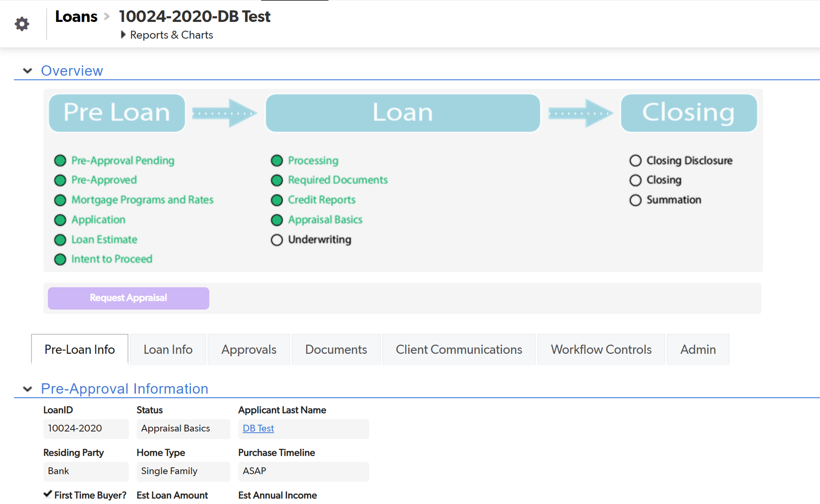Expand Reports & Charts disclosure triangle
820x504 pixels.
(123, 35)
